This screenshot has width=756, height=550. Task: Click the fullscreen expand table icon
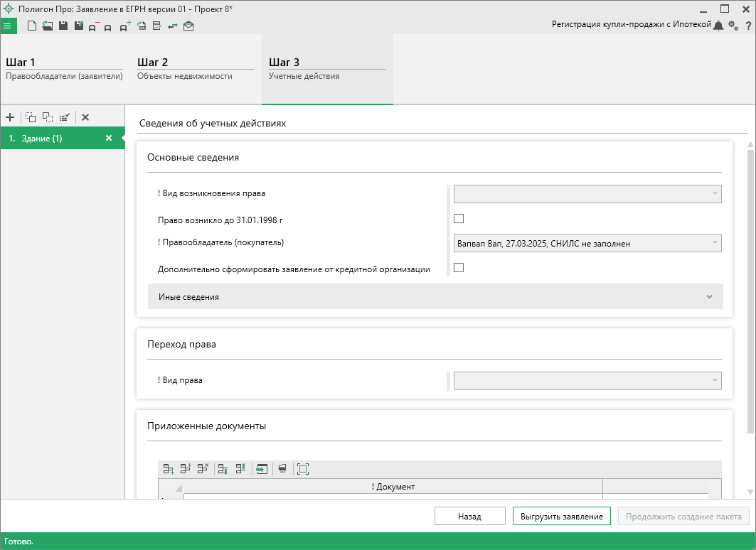tap(303, 469)
